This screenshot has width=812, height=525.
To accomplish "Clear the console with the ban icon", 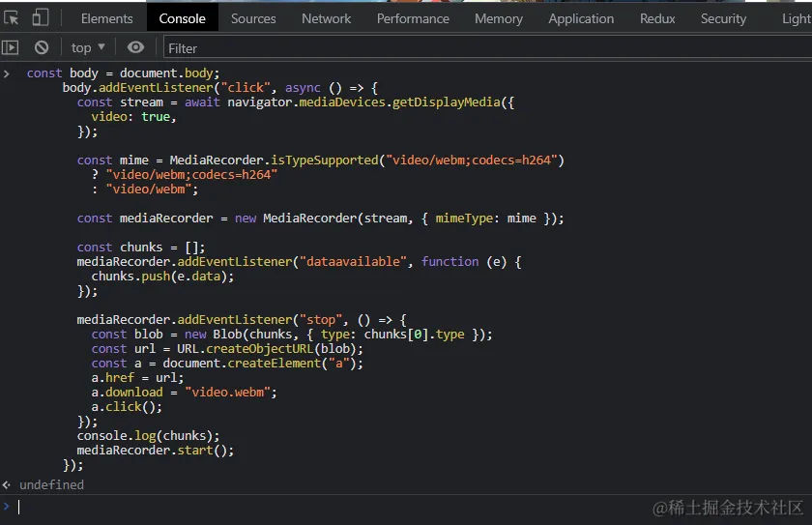I will [42, 47].
